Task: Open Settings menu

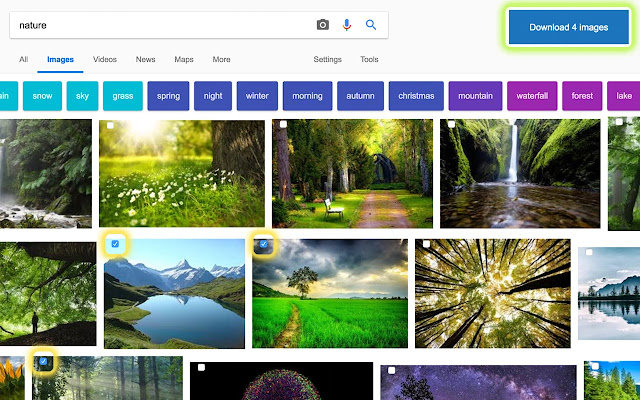Action: (327, 59)
